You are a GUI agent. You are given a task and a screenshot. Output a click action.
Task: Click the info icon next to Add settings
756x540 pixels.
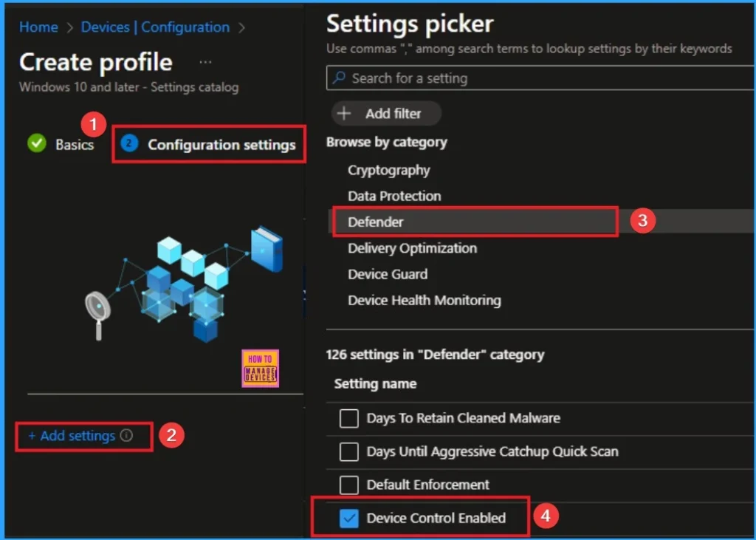(x=128, y=437)
